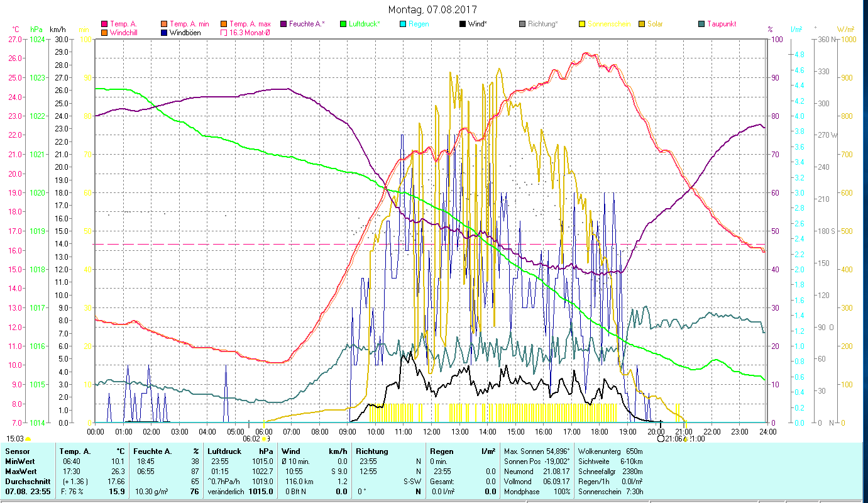Click the max temperature value 26.3
This screenshot has height=503, width=868.
pyautogui.click(x=118, y=472)
